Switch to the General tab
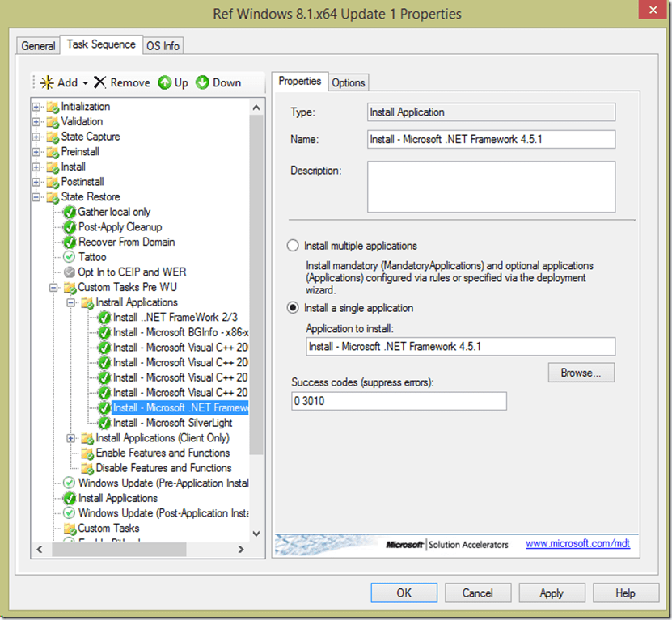This screenshot has height=620, width=672. (x=38, y=46)
